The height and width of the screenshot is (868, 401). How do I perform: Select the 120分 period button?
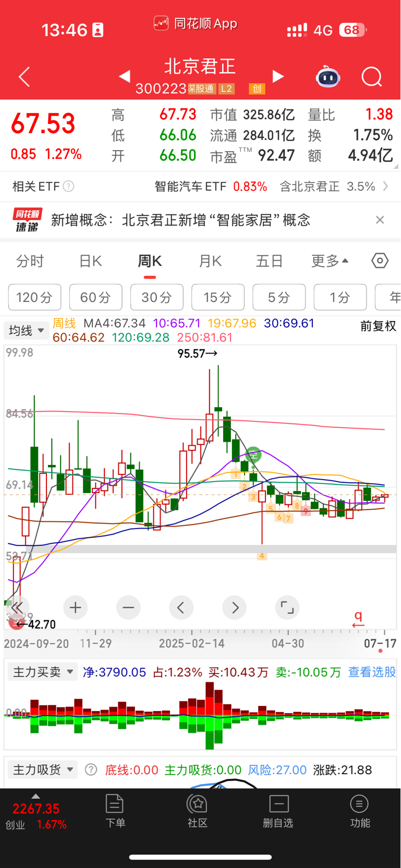34,297
